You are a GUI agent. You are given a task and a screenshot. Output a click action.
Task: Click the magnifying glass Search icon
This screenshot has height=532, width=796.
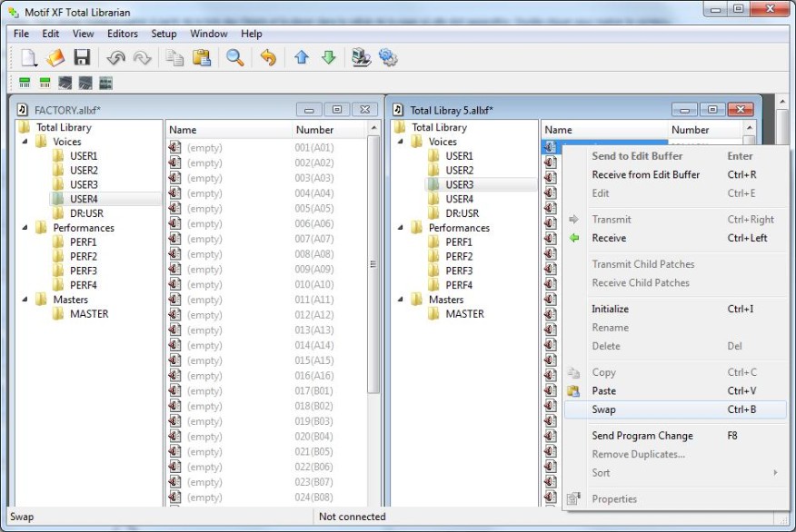click(x=234, y=58)
